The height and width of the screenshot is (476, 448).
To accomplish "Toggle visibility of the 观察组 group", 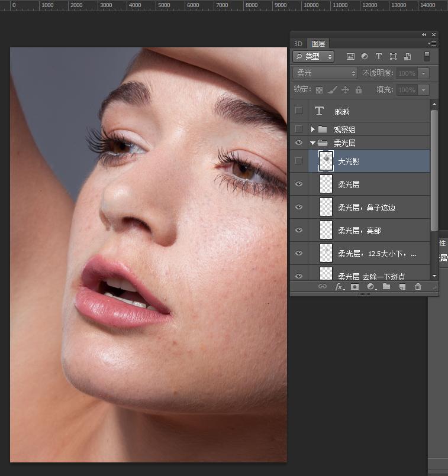I will pyautogui.click(x=299, y=129).
